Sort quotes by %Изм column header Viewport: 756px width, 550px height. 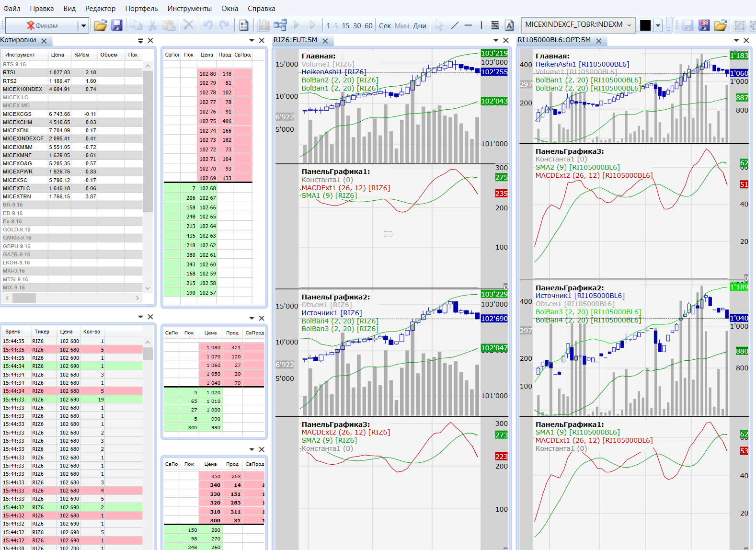(x=81, y=55)
